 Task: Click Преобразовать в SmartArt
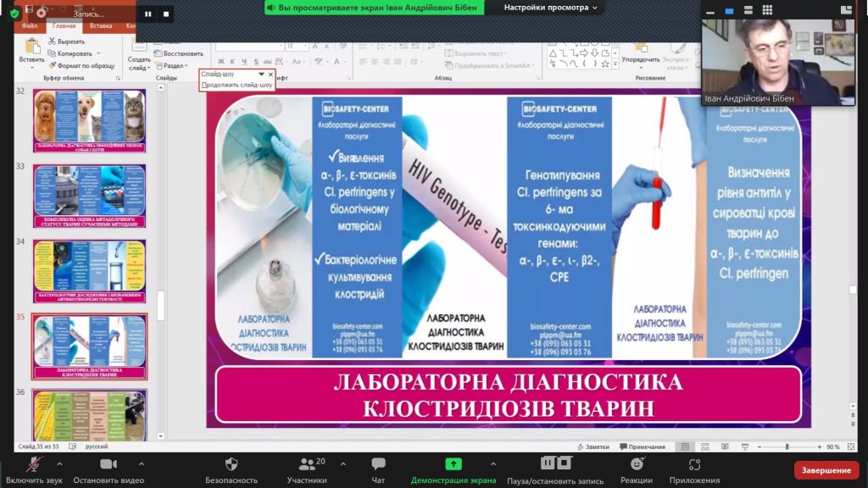[x=488, y=66]
